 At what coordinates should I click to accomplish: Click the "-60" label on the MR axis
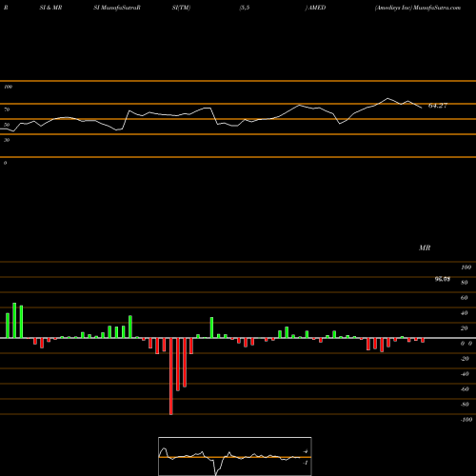click(465, 389)
